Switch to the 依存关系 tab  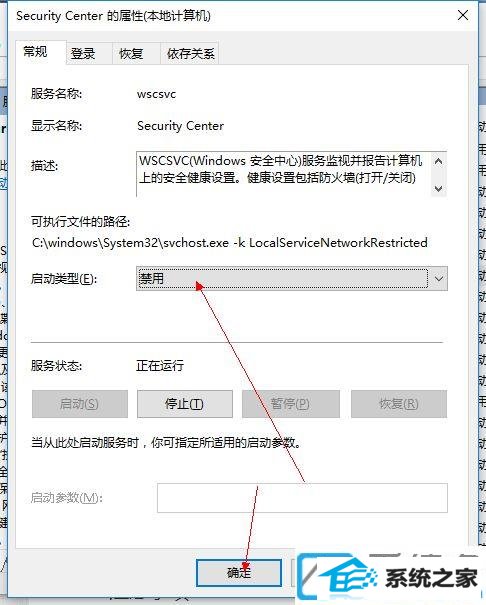190,53
